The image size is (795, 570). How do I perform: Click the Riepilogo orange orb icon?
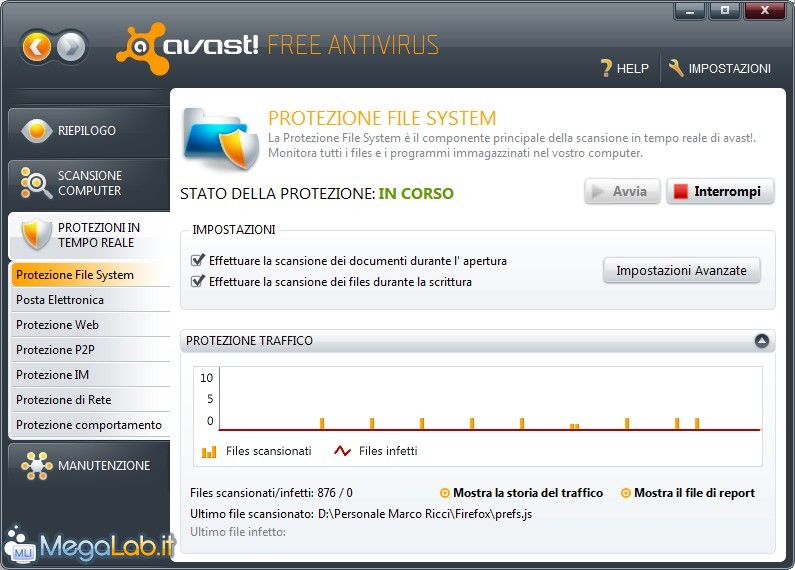pos(37,130)
